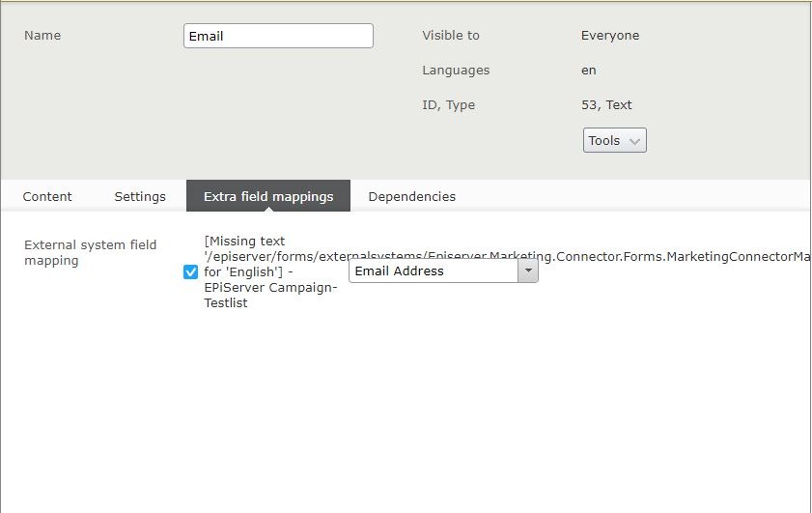Click the ID, Type label
The height and width of the screenshot is (513, 812).
[x=449, y=105]
